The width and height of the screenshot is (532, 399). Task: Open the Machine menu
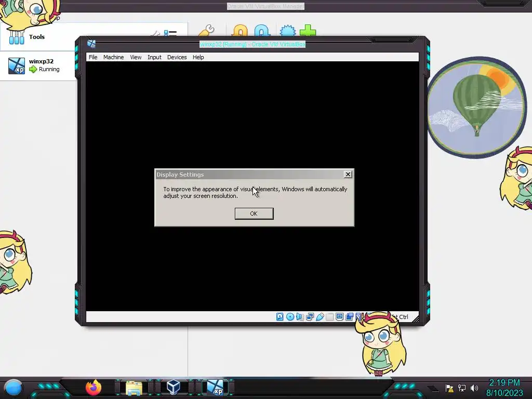click(113, 57)
